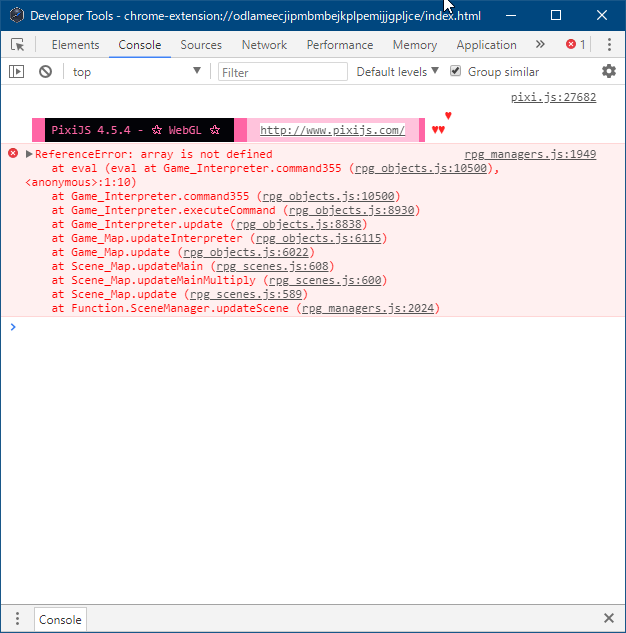626x633 pixels.
Task: Open the pixi.js:27682 source link
Action: (553, 97)
